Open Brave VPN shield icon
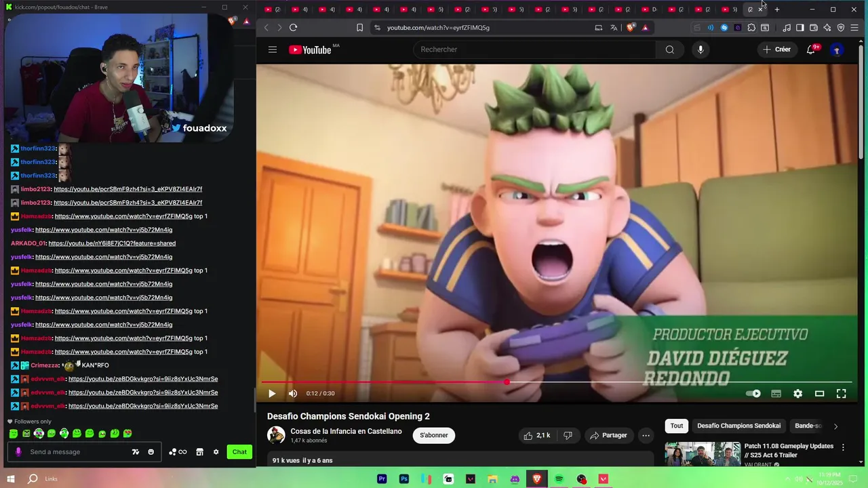This screenshot has height=488, width=868. (x=841, y=28)
